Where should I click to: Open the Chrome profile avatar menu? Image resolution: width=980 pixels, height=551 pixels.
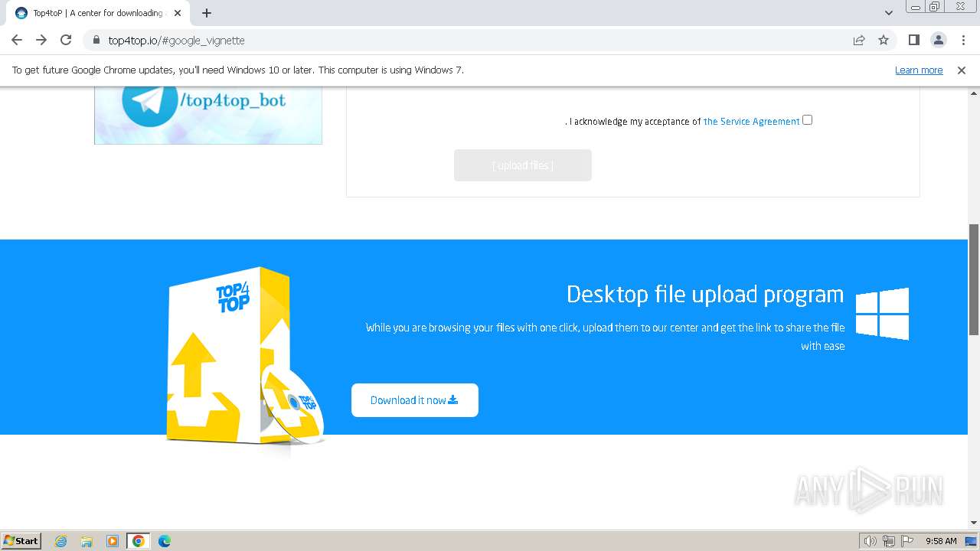point(939,40)
